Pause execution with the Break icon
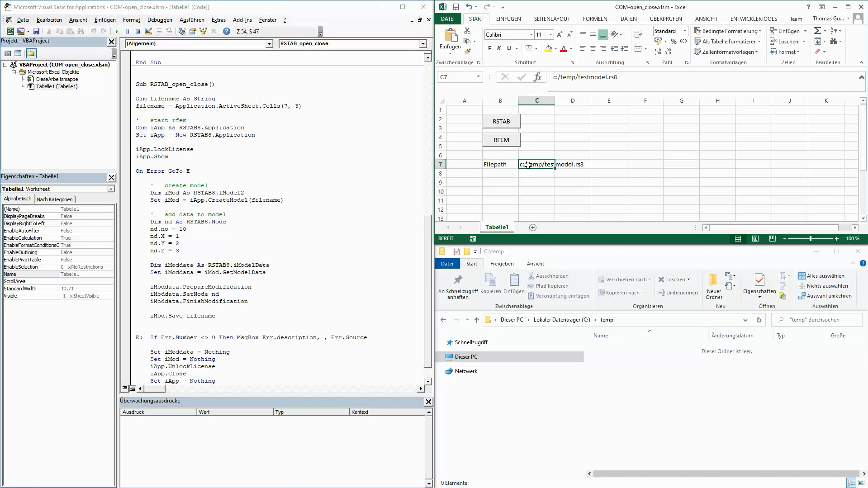The width and height of the screenshot is (868, 488). pyautogui.click(x=127, y=31)
